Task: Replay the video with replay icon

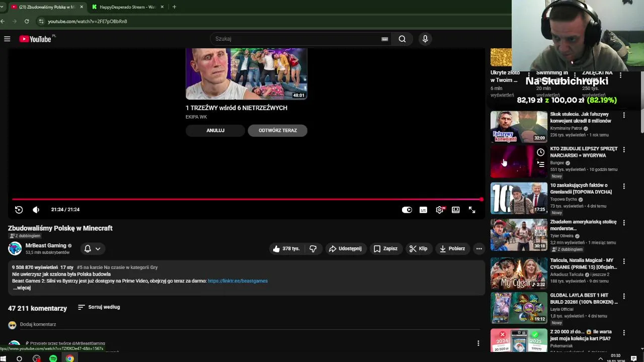Action: [x=19, y=210]
